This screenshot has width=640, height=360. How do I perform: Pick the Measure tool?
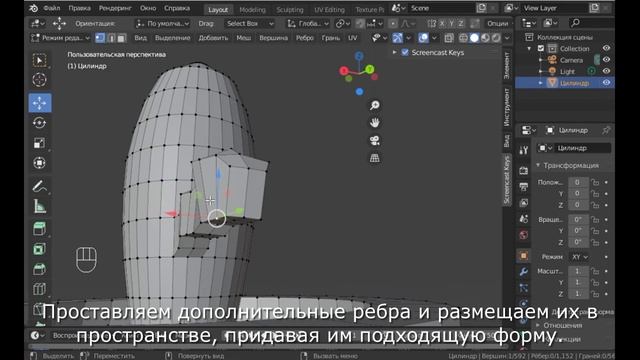tap(40, 206)
